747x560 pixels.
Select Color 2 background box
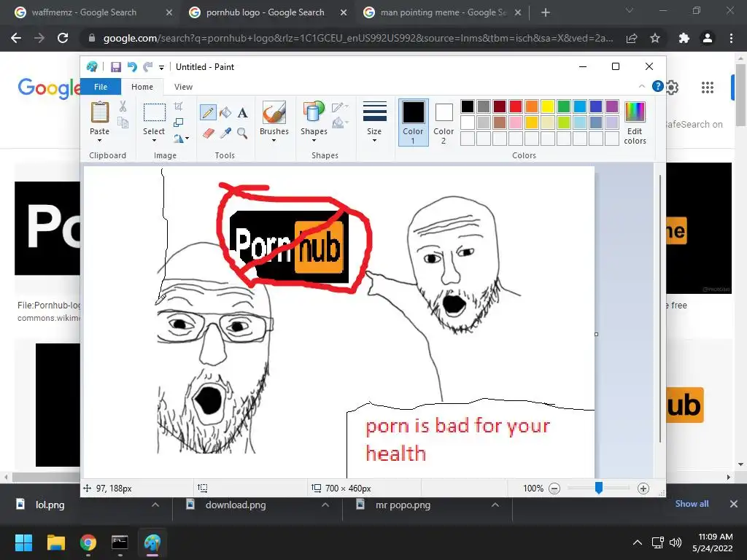coord(444,122)
